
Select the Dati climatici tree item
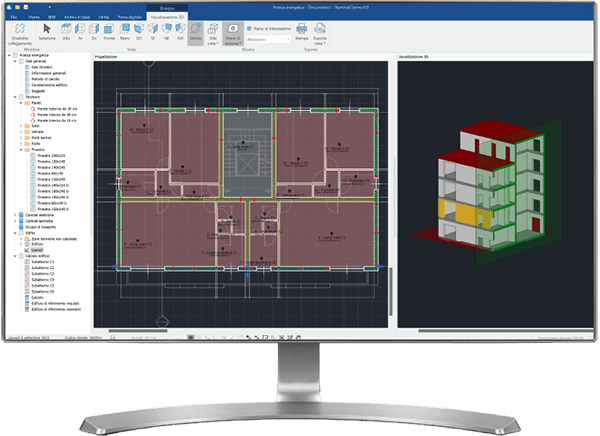pos(43,68)
